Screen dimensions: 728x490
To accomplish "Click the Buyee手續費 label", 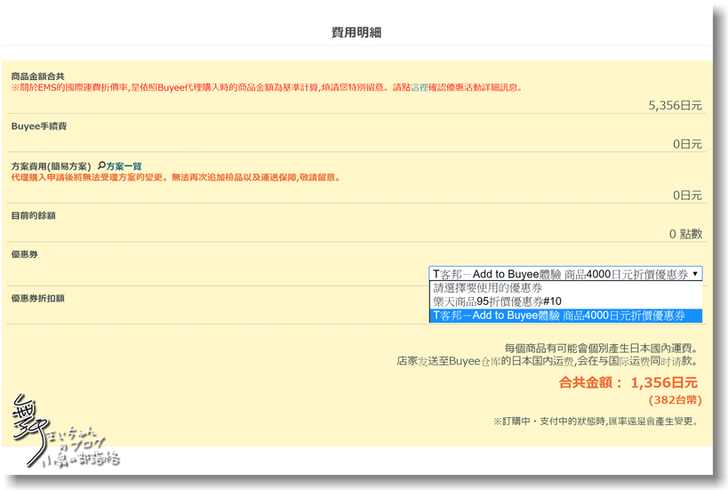I will click(40, 127).
